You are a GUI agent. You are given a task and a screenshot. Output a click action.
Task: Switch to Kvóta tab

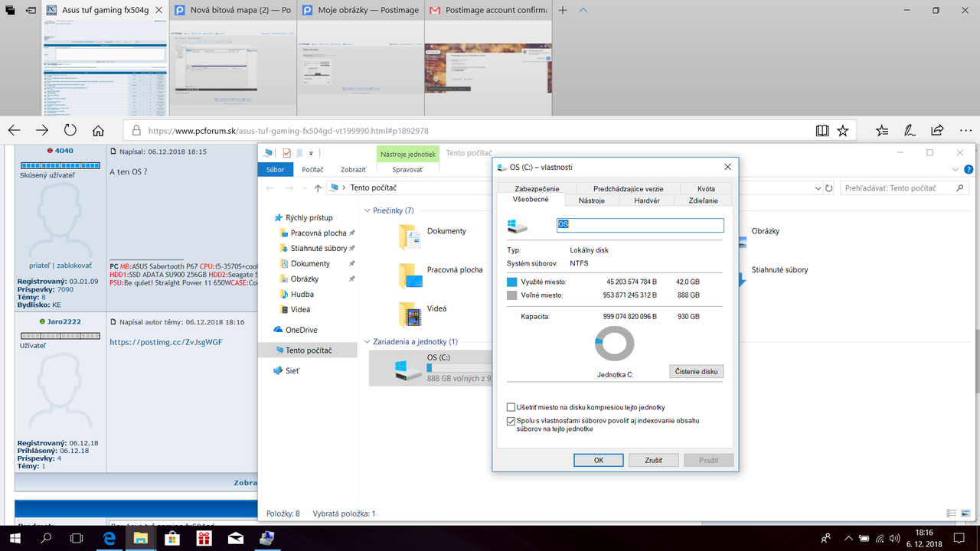[706, 188]
